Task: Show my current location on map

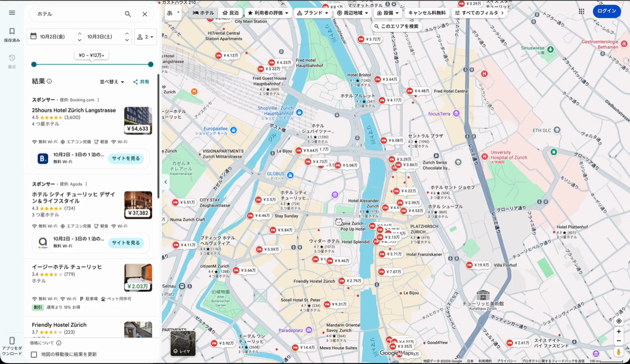Action: pyautogui.click(x=619, y=321)
